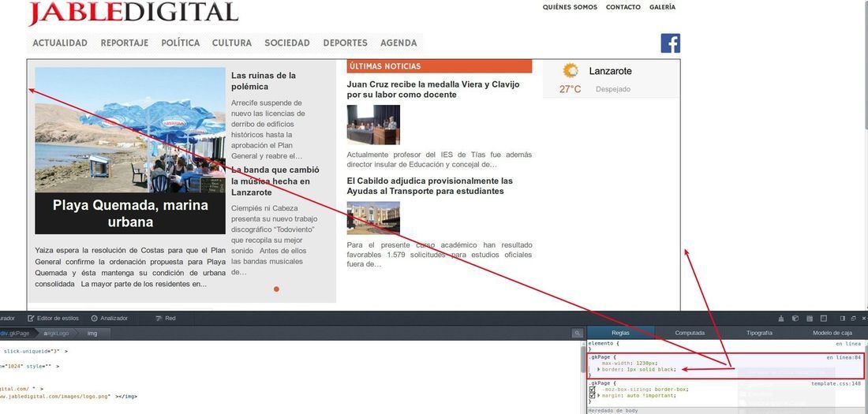Switch to the Modelo de caja tab

click(832, 334)
